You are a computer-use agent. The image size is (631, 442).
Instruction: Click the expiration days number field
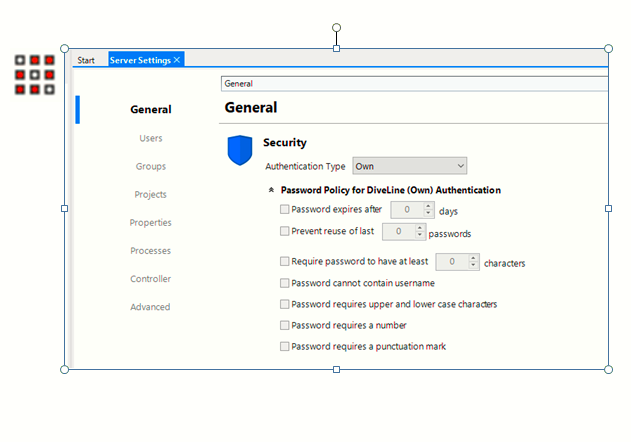(406, 210)
